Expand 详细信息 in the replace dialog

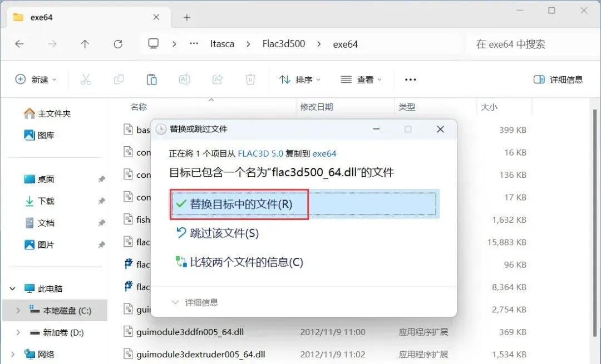(195, 302)
